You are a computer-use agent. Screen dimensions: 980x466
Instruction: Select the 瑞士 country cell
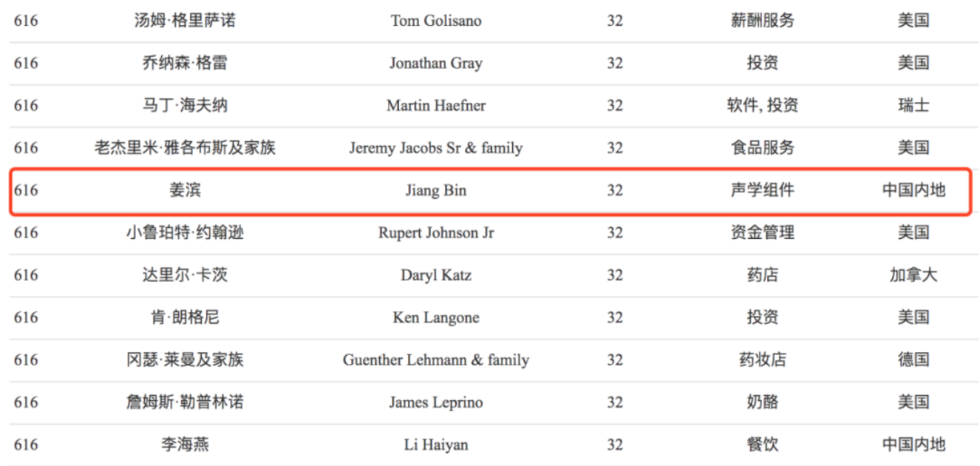pos(913,105)
